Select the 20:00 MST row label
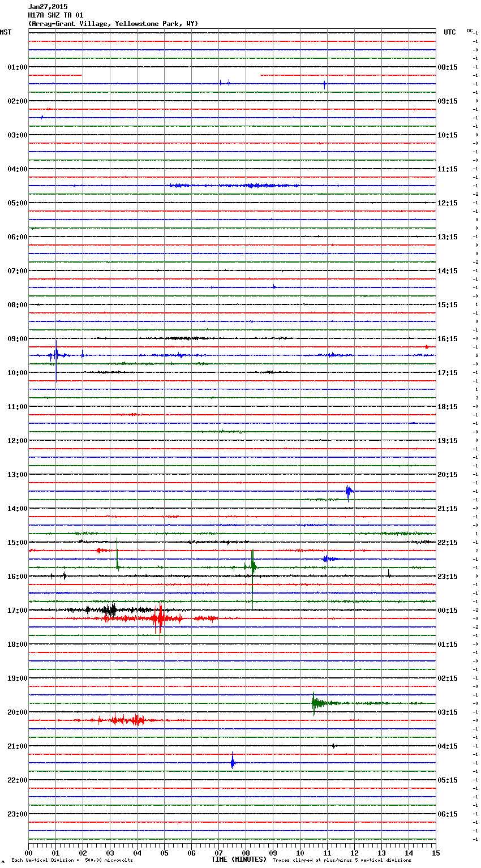 point(18,712)
